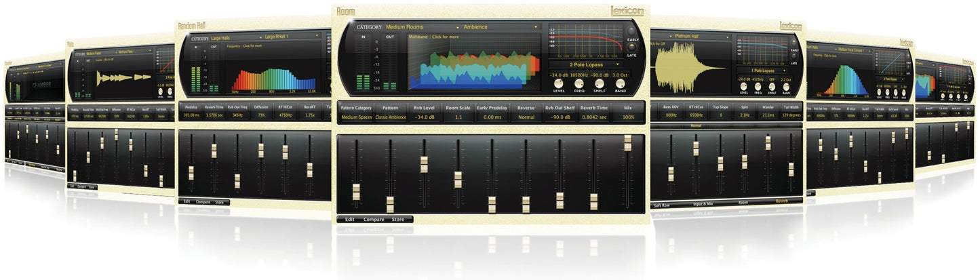Click the Store button in Room plugin
Image resolution: width=980 pixels, height=280 pixels.
[x=398, y=220]
